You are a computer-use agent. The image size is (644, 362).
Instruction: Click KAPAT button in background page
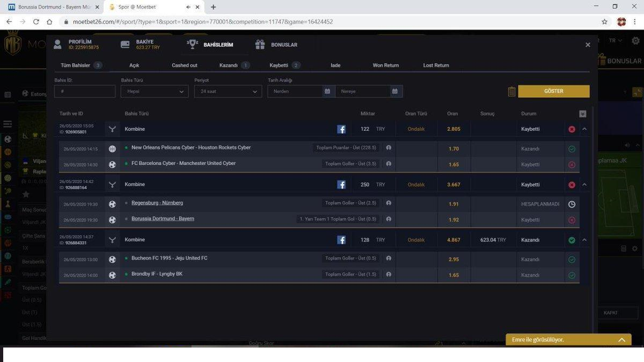[x=611, y=313]
